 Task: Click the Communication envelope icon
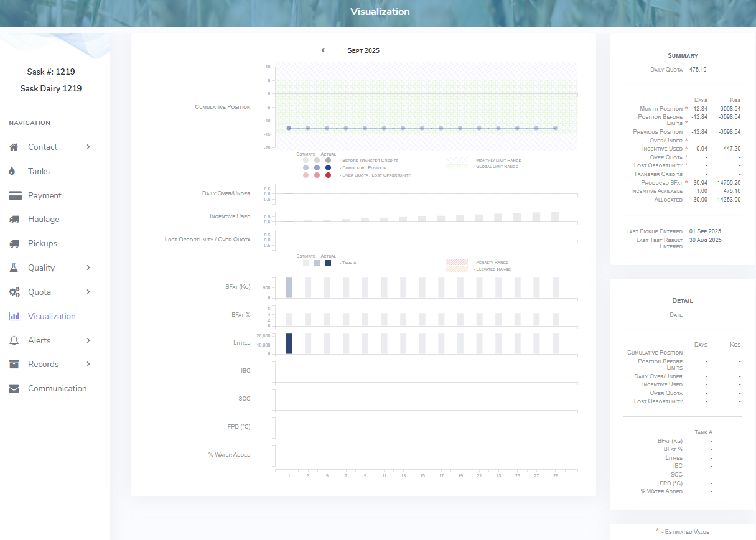point(14,389)
